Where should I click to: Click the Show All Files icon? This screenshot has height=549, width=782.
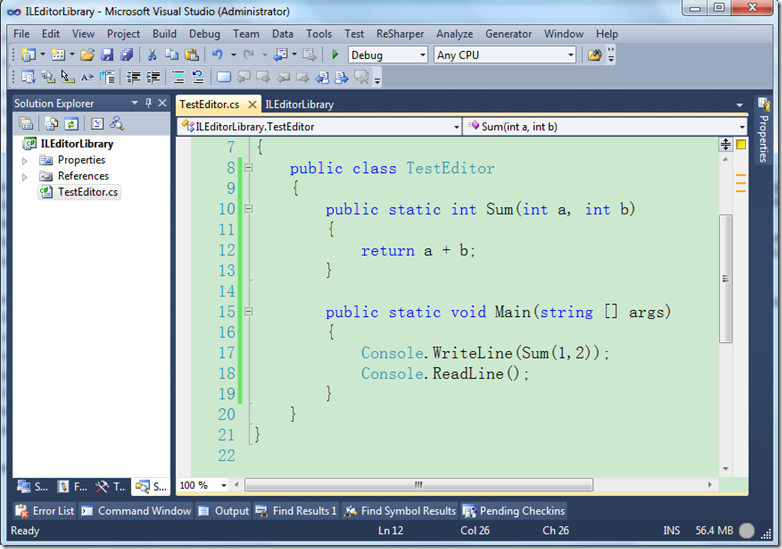point(51,123)
